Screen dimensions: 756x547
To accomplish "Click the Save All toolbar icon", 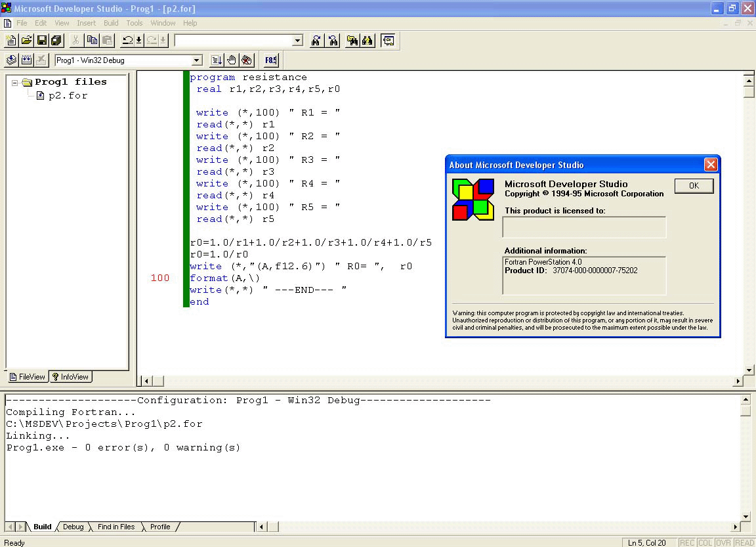I will click(56, 41).
